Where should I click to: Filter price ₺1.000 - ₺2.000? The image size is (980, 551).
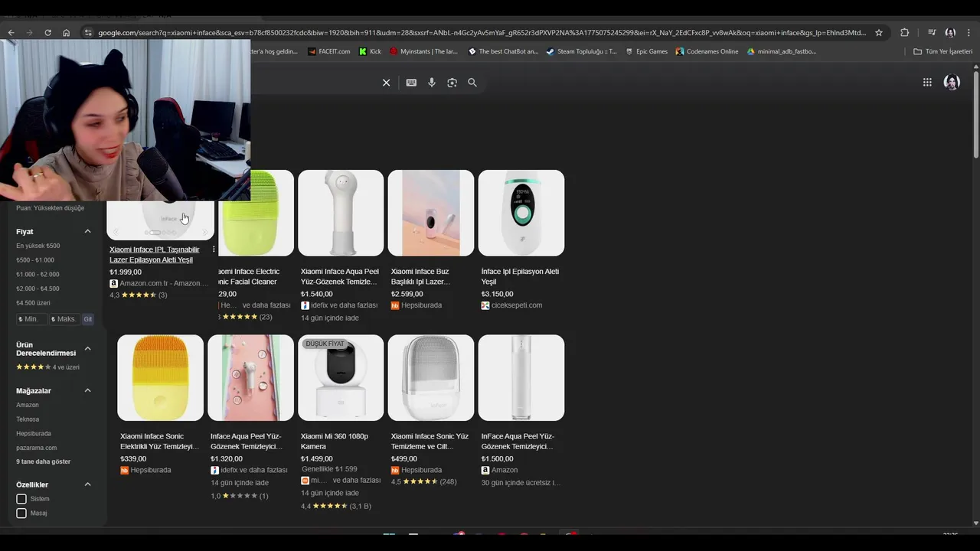point(38,274)
